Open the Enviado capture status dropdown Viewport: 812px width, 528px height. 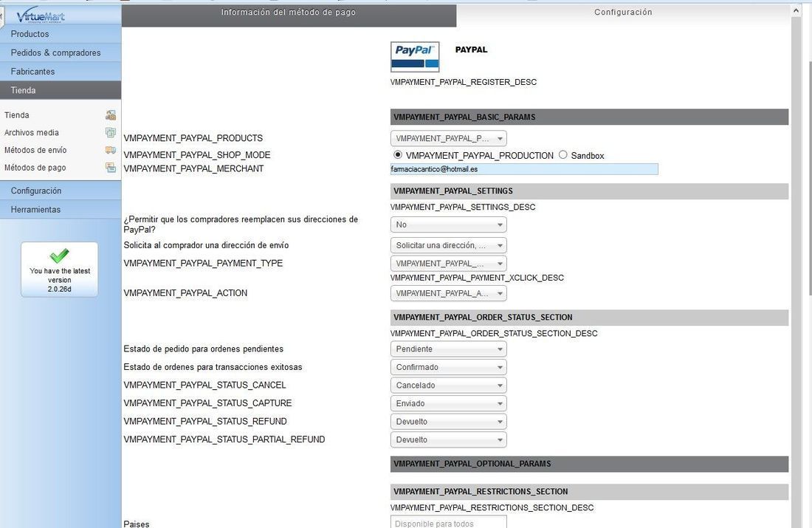449,404
